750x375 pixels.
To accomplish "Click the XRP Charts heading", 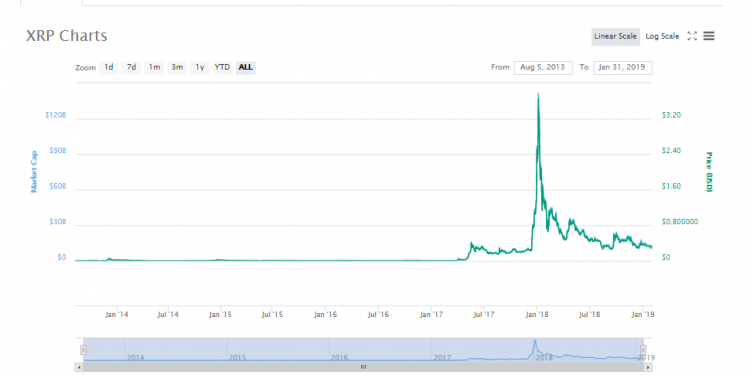I will pyautogui.click(x=66, y=36).
